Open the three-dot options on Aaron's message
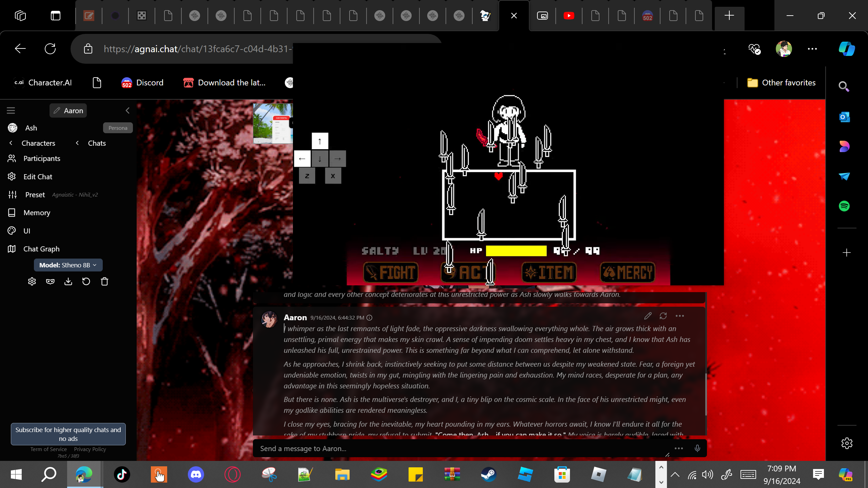This screenshot has height=488, width=868. point(679,316)
